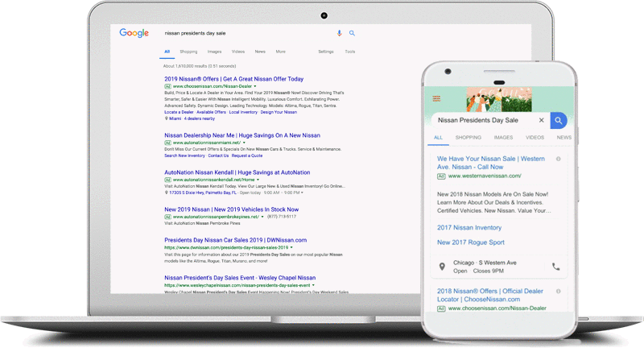
Task: Tap the phone call icon for Chicago dealer
Action: tap(555, 267)
